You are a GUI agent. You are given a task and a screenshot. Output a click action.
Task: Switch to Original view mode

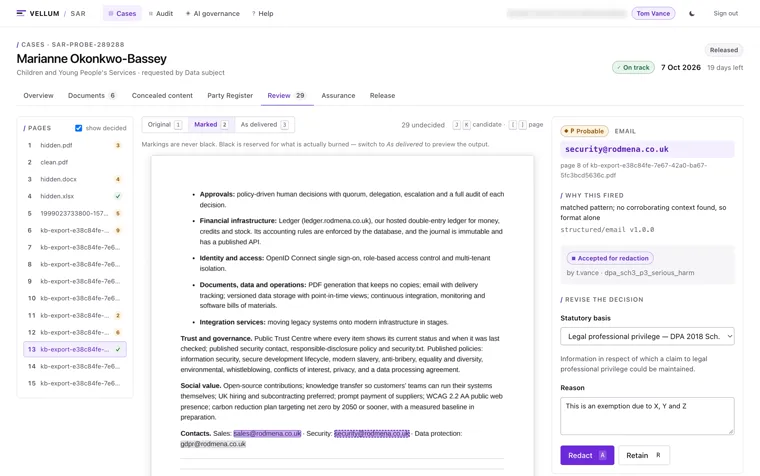click(x=165, y=125)
